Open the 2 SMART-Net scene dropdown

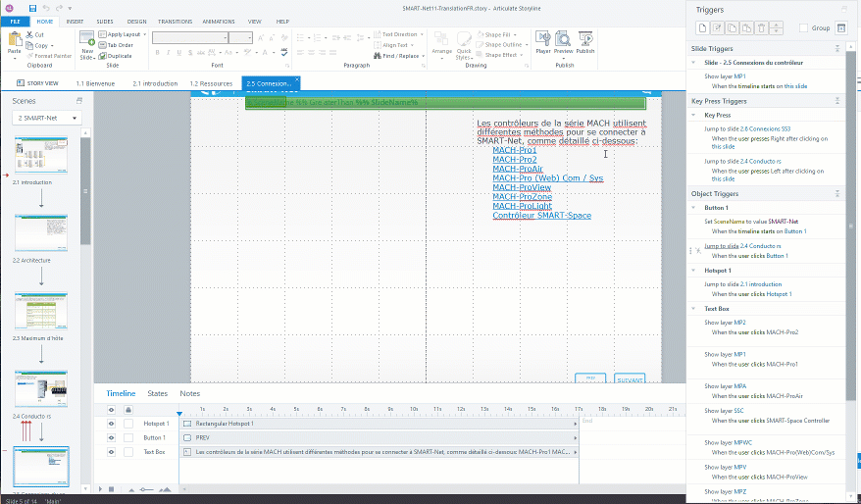pos(46,118)
